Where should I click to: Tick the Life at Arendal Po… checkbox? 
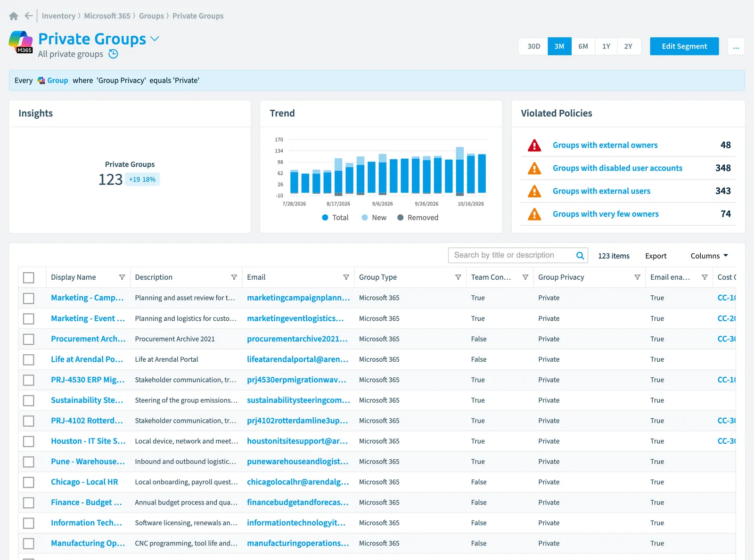point(29,360)
